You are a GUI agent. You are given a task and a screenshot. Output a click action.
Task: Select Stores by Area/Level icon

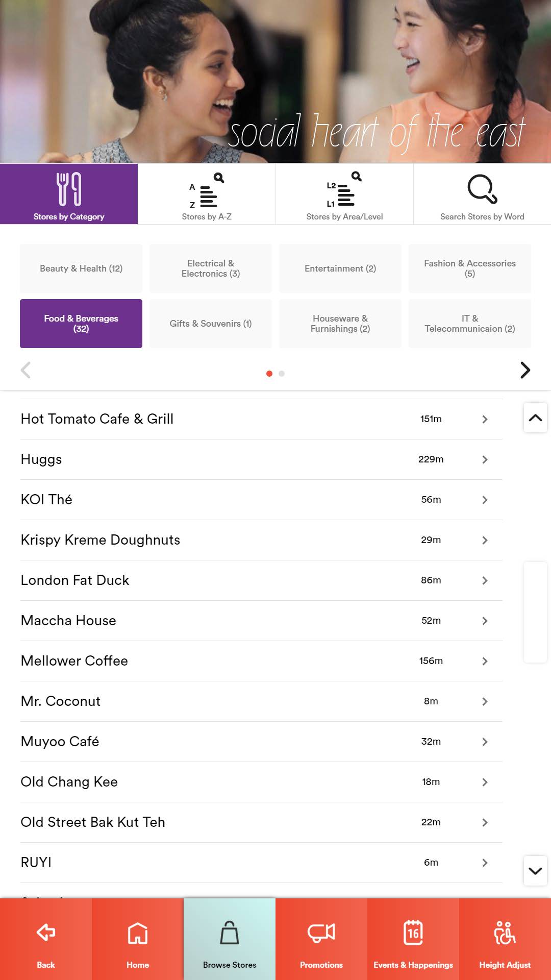[x=344, y=190]
